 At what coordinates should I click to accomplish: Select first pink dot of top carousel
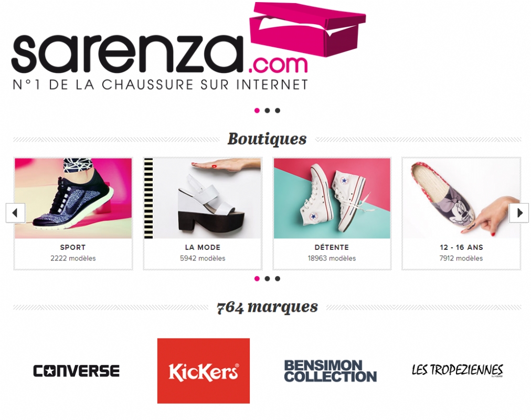coord(257,110)
